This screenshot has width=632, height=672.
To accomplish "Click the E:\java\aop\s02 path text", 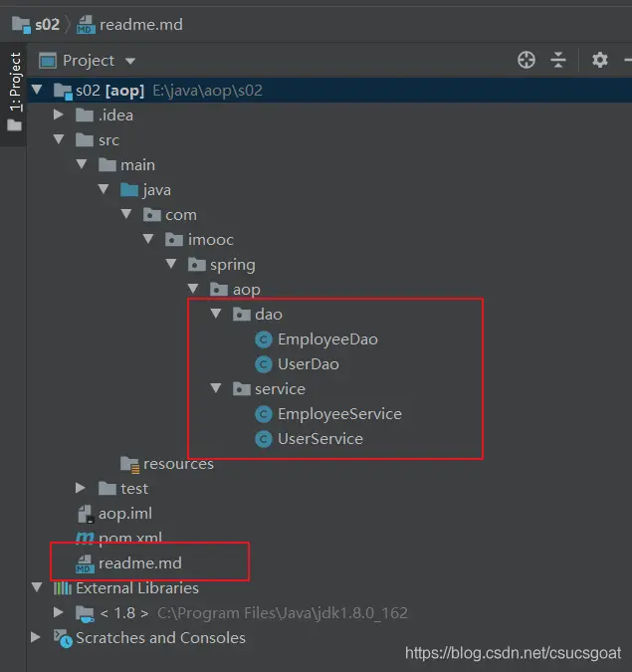I will [208, 91].
